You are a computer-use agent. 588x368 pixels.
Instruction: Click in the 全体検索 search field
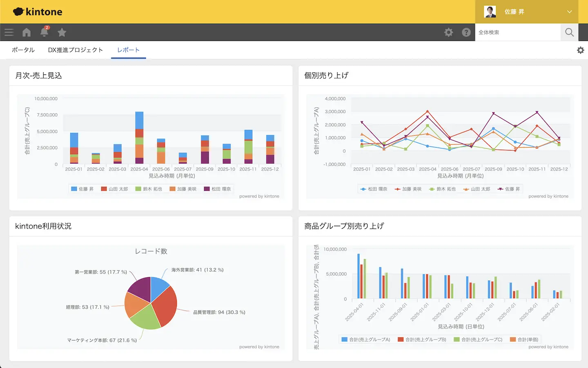(517, 32)
